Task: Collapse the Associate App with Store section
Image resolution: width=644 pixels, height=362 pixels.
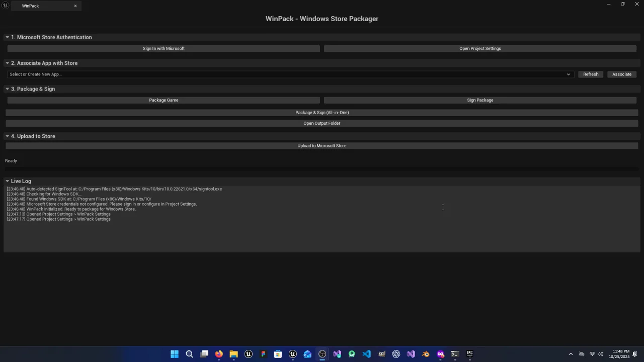Action: 7,63
